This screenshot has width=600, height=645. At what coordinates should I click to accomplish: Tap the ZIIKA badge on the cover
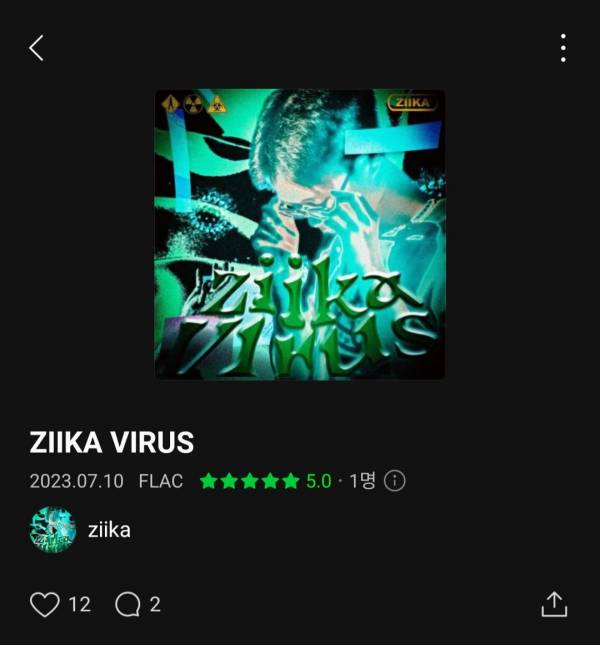(412, 102)
